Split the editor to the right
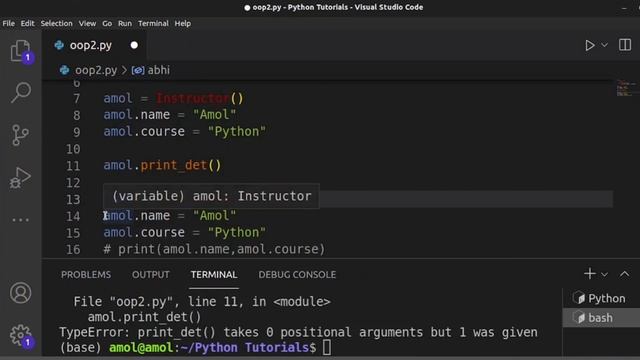The image size is (640, 360). coord(625,45)
